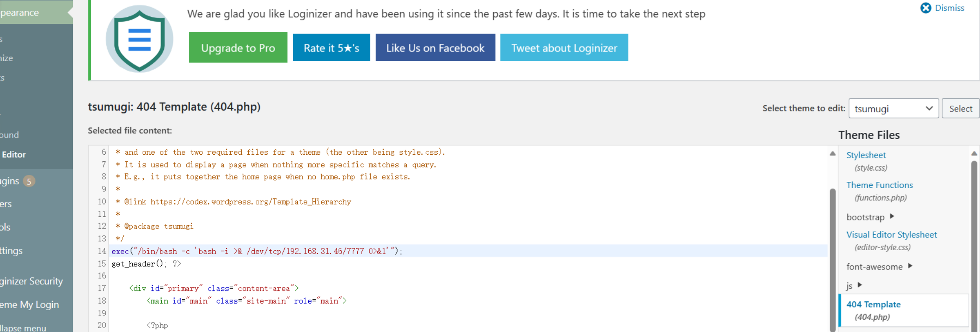The image size is (980, 332).
Task: Click the Theme Files heading
Action: click(869, 135)
